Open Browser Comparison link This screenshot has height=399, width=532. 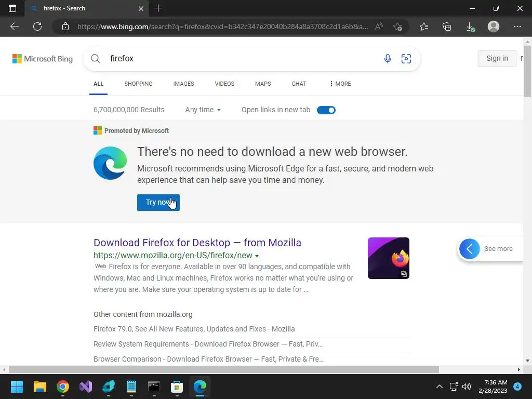click(x=209, y=359)
